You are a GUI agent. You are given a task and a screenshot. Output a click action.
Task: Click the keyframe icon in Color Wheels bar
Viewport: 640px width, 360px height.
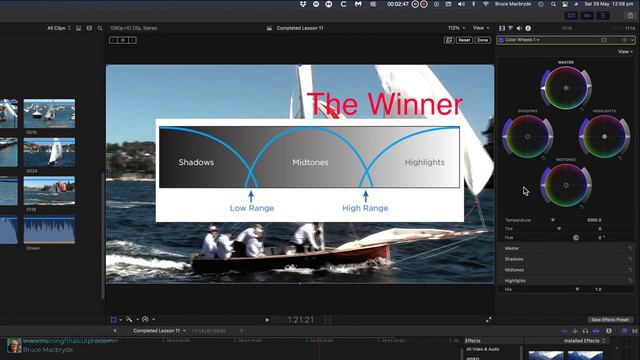624,40
